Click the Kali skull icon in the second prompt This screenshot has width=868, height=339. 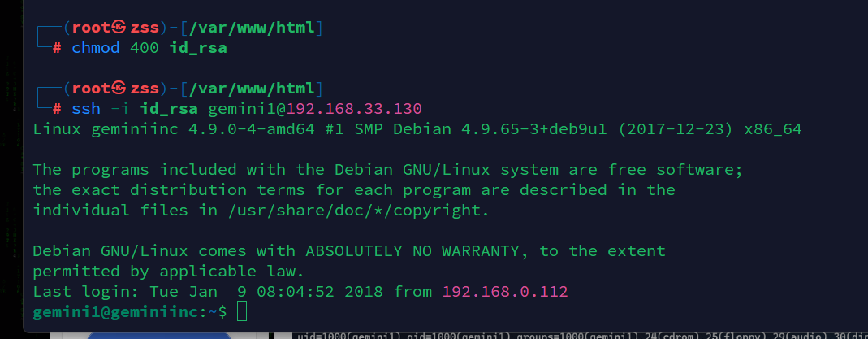pos(119,89)
